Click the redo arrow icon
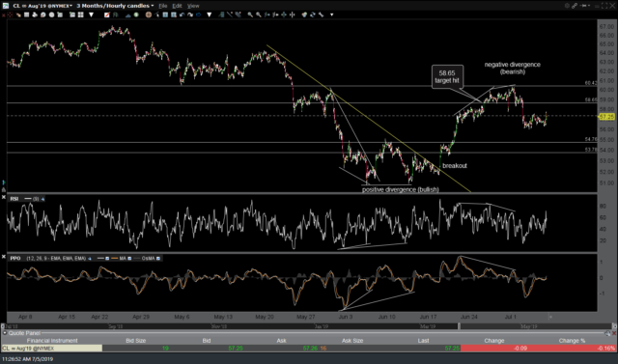The image size is (618, 364). click(190, 14)
